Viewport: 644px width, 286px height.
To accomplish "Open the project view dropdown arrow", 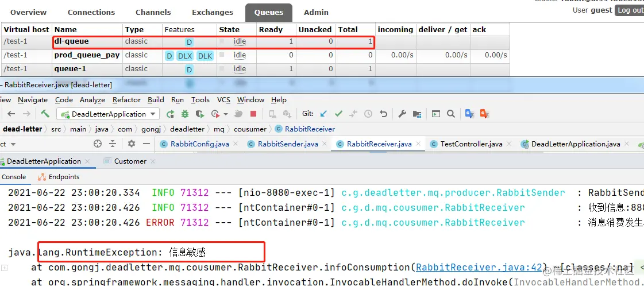I will click(13, 144).
